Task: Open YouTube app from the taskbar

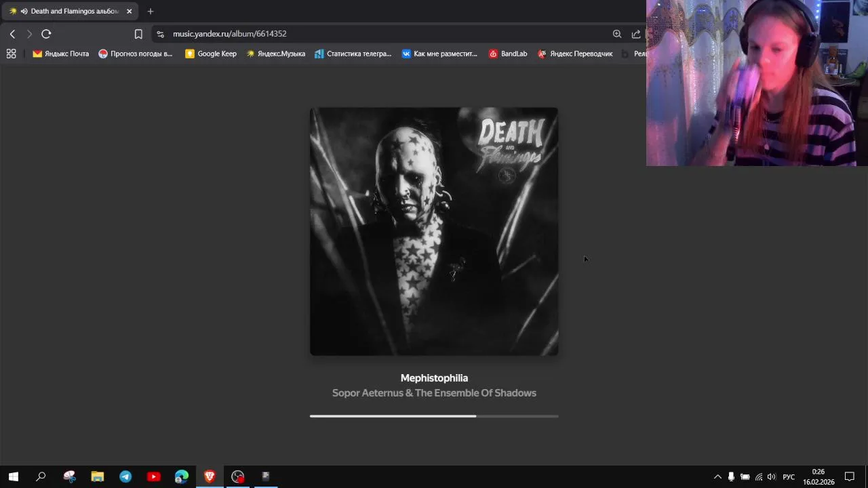Action: pyautogui.click(x=153, y=476)
